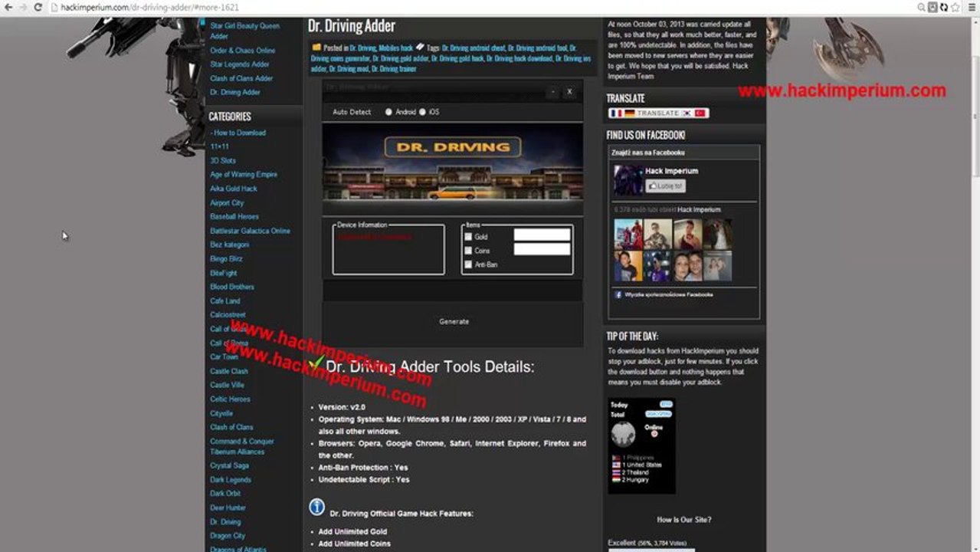The width and height of the screenshot is (980, 552).
Task: Open the Age of Warring Empire category
Action: point(244,175)
